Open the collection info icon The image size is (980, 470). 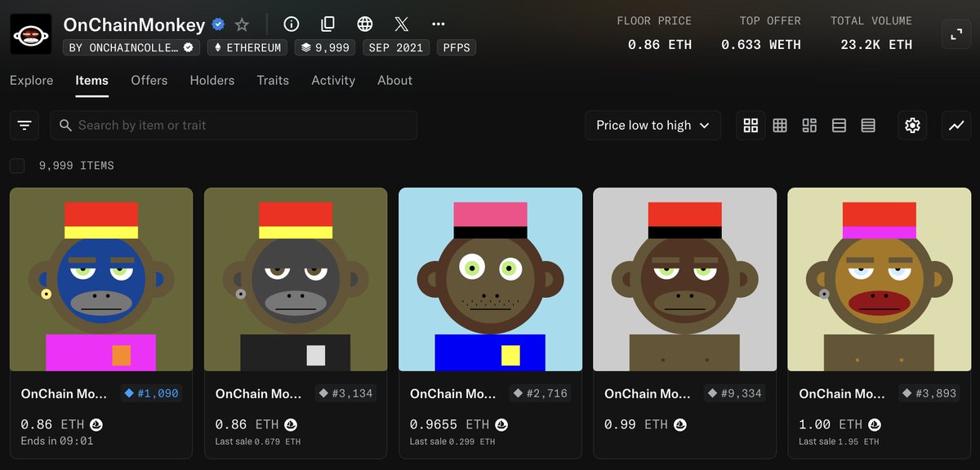point(292,24)
